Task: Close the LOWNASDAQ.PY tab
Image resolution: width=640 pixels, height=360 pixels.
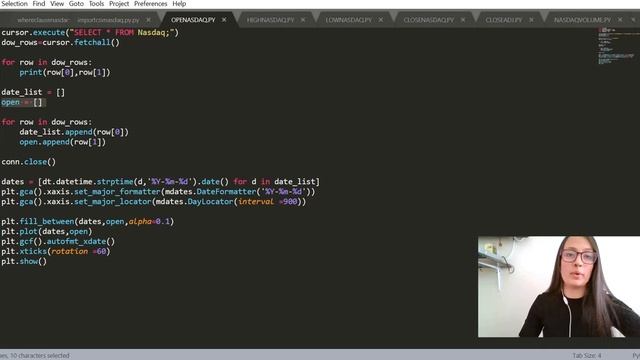Action: click(381, 20)
